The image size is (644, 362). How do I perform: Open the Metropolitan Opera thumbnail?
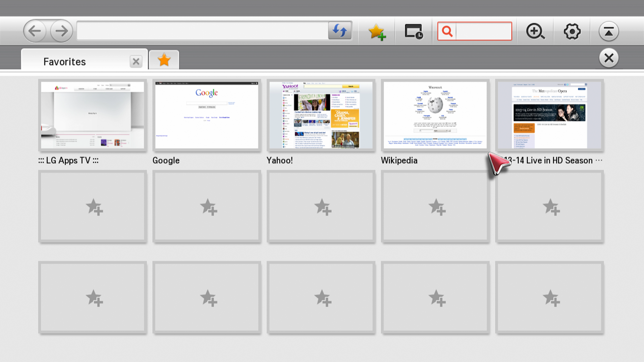coord(549,115)
